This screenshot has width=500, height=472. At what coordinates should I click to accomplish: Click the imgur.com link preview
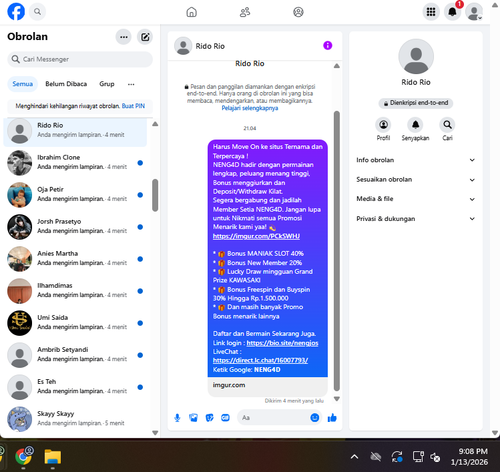click(268, 386)
